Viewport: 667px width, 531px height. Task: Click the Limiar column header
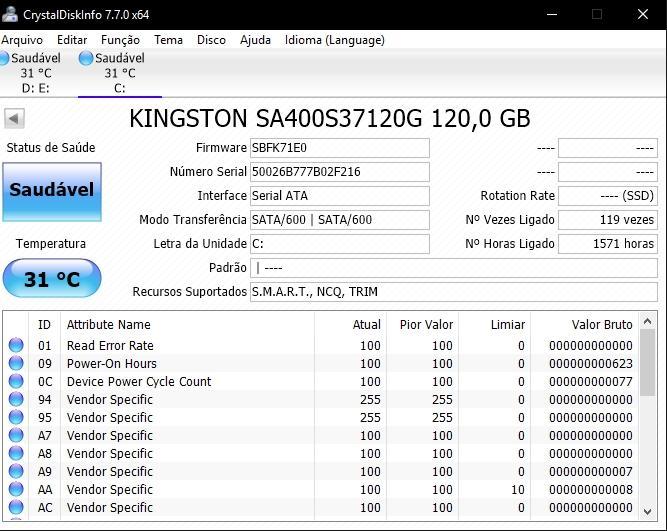(x=494, y=325)
